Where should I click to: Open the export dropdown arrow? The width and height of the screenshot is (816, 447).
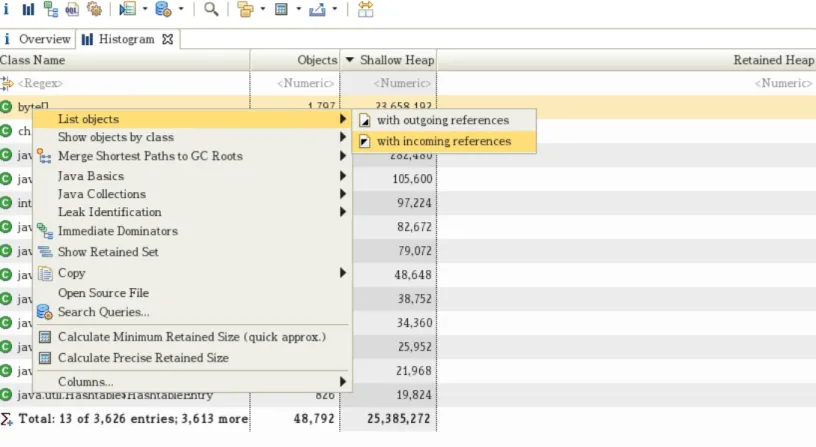tap(335, 9)
